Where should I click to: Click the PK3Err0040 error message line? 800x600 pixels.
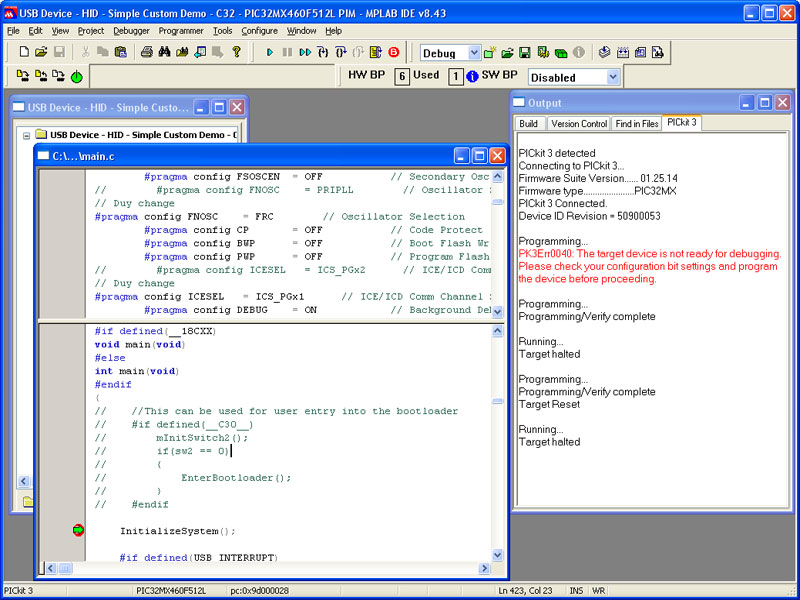(x=649, y=254)
